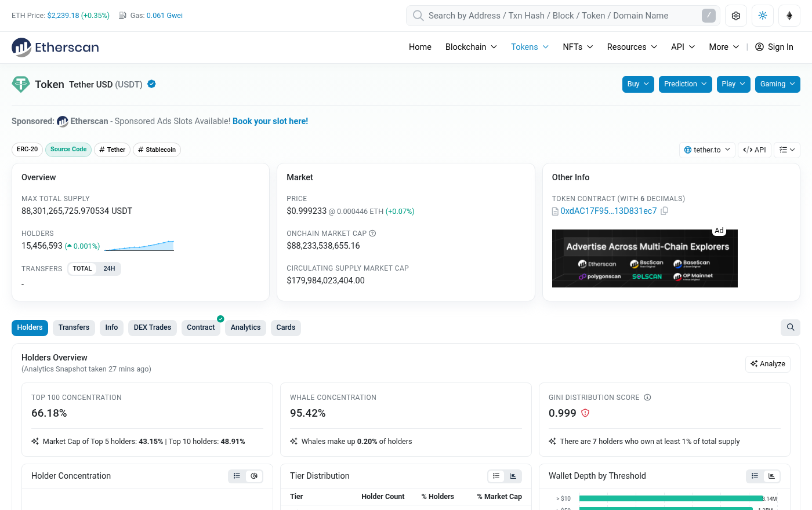Copy token contract address icon
Image resolution: width=812 pixels, height=510 pixels.
pyautogui.click(x=665, y=211)
